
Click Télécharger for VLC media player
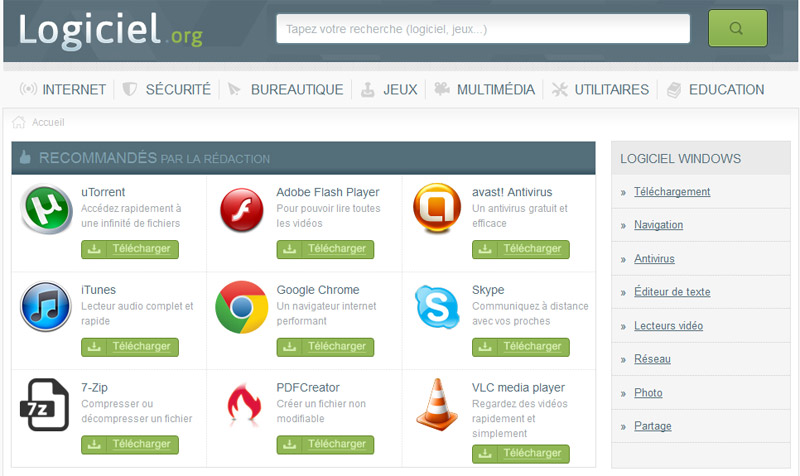(520, 454)
